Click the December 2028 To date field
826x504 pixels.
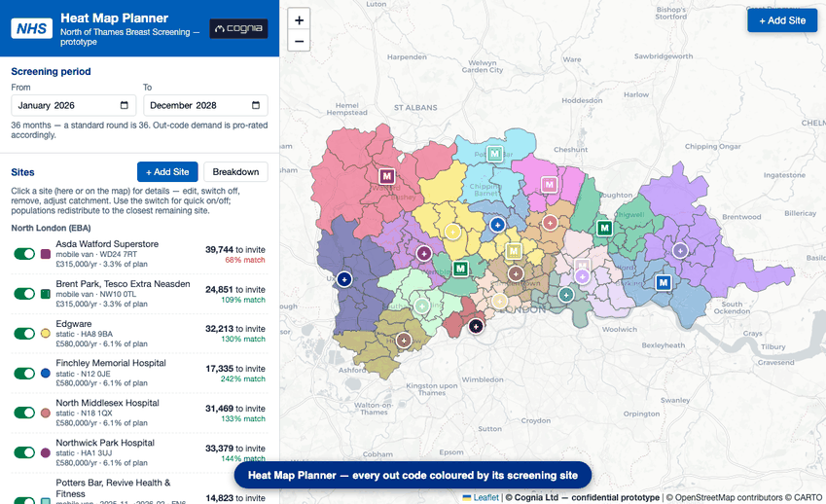click(x=205, y=105)
